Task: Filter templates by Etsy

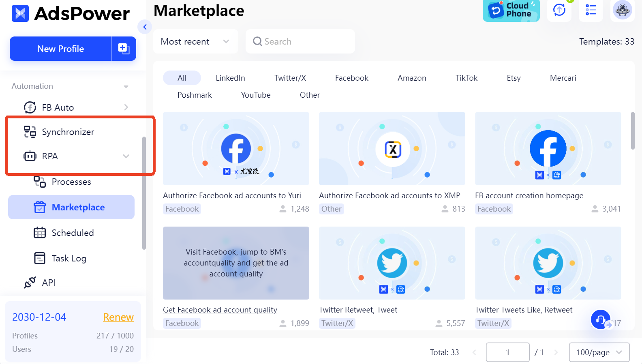Action: click(x=514, y=78)
